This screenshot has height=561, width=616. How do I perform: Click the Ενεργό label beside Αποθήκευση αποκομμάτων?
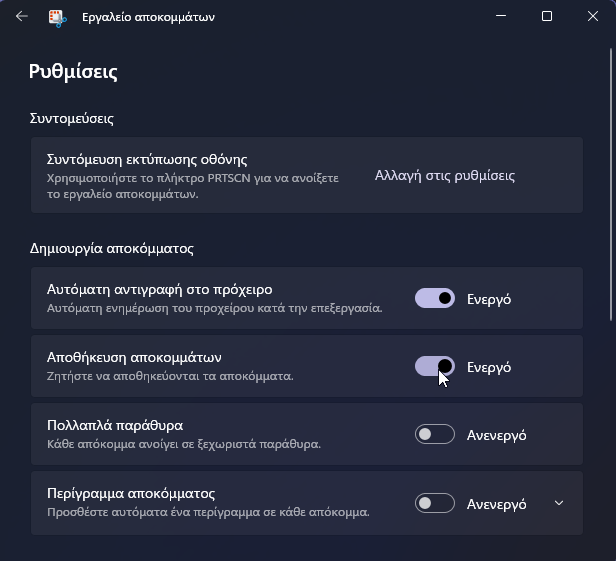tap(489, 367)
